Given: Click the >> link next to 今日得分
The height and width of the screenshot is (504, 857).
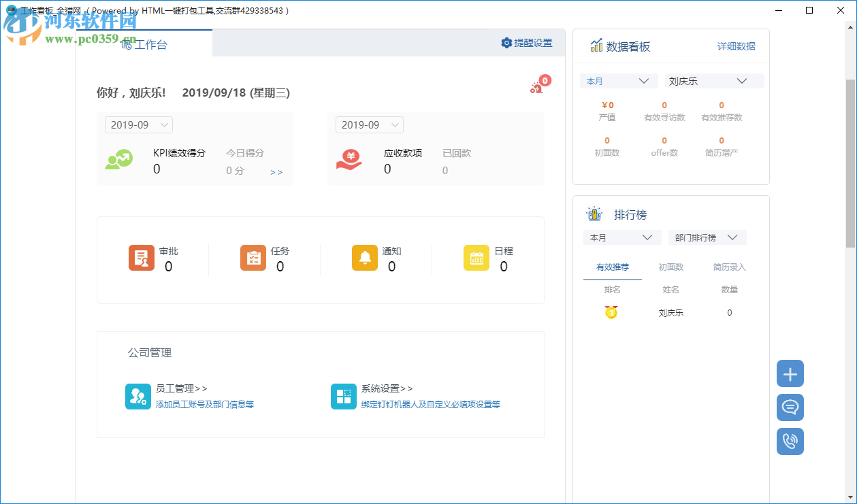Looking at the screenshot, I should pos(276,171).
